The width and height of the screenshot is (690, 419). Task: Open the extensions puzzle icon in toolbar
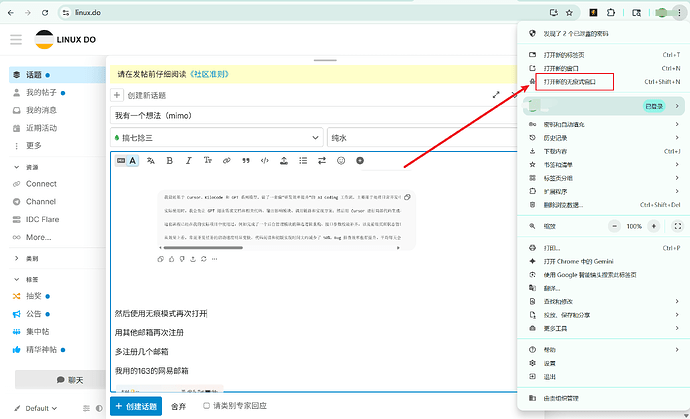pyautogui.click(x=611, y=13)
